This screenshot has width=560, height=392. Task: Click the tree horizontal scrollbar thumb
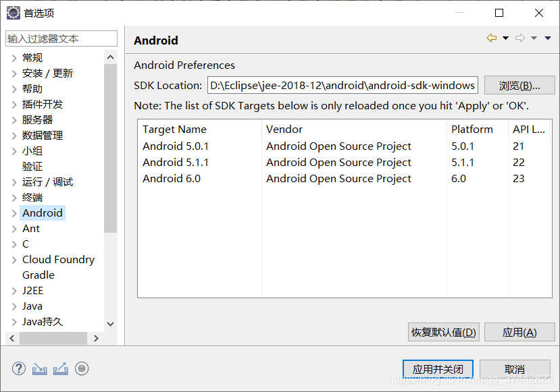point(53,338)
